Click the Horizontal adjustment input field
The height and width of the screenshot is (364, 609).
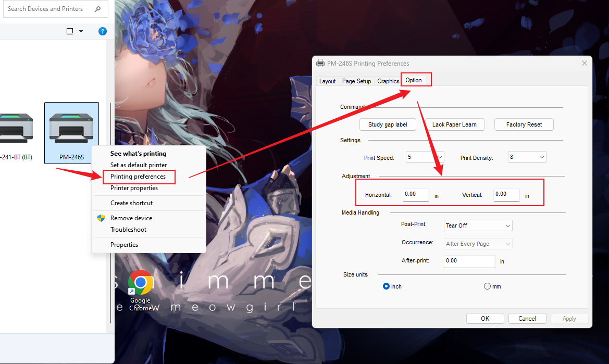pos(416,194)
